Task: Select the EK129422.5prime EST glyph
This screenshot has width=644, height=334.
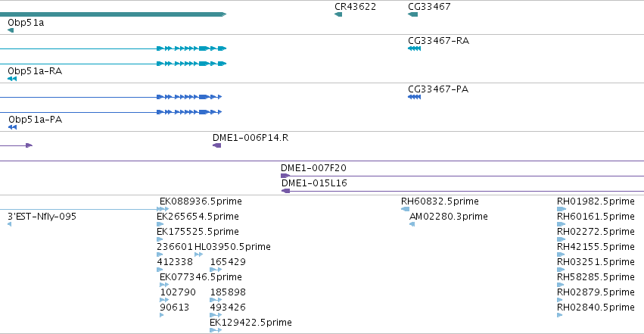Action: coord(216,330)
